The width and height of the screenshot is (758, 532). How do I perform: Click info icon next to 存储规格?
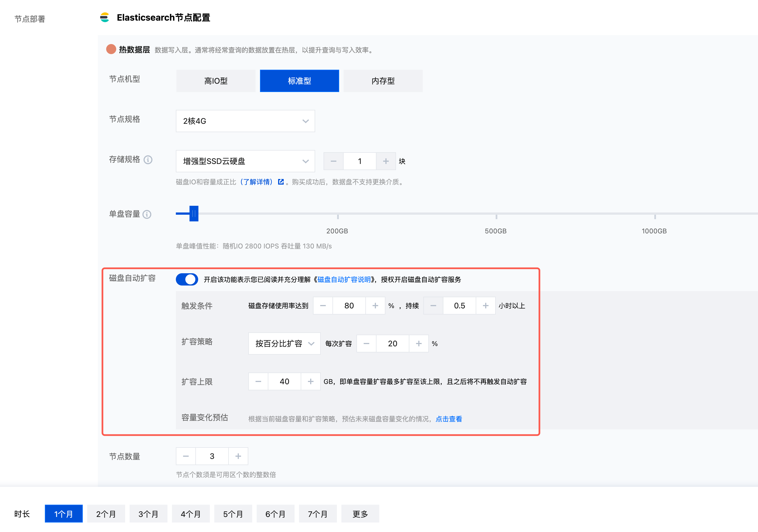[148, 160]
